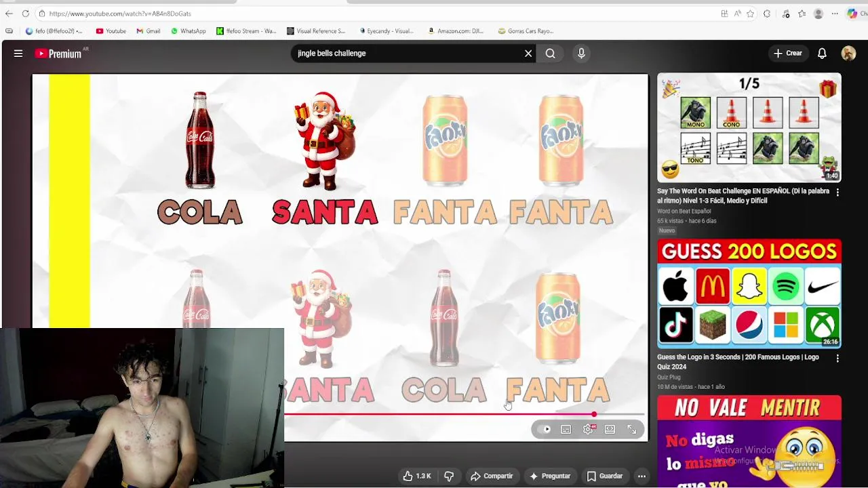868x488 pixels.
Task: Clear the search box with X icon
Action: point(528,54)
